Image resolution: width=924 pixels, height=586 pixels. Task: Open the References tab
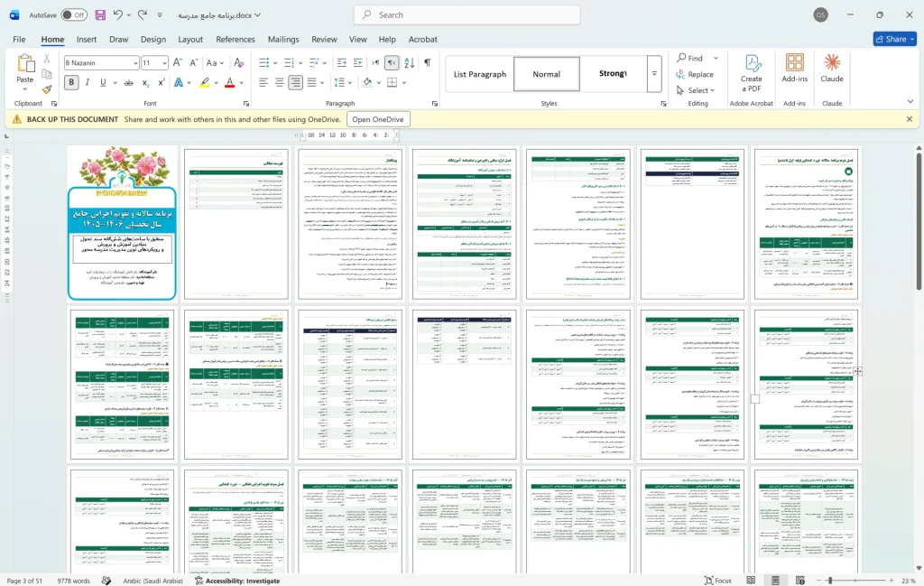[236, 40]
